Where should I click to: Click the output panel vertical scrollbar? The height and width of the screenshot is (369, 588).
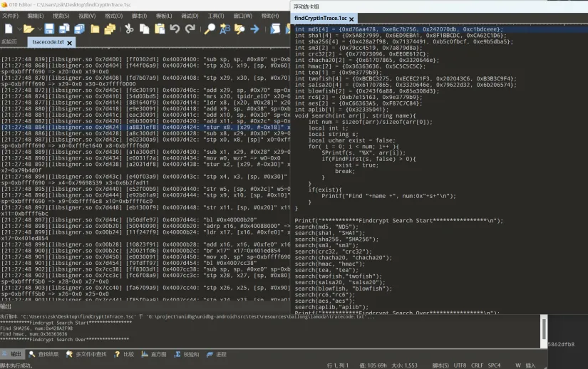point(544,328)
